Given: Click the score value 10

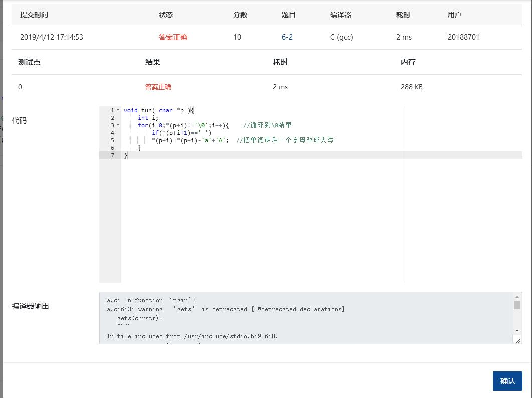Looking at the screenshot, I should pos(237,37).
